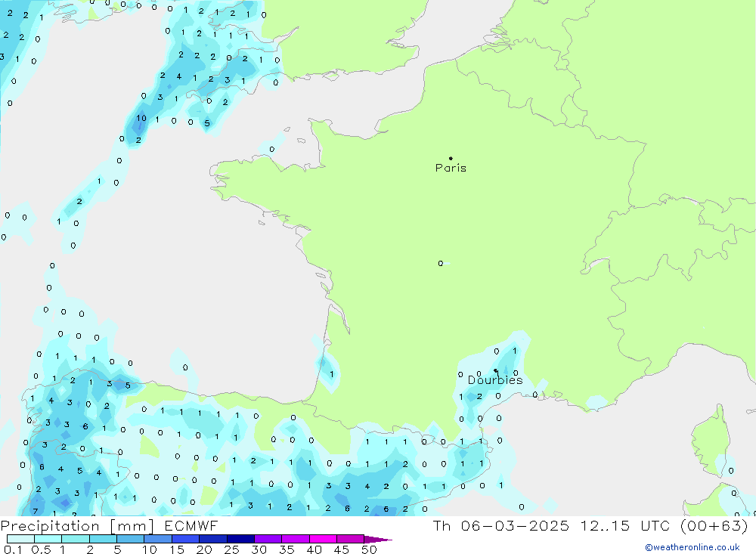Image resolution: width=756 pixels, height=554 pixels.
Task: Pick the legend swatch between 30 and 35
Action: click(268, 539)
